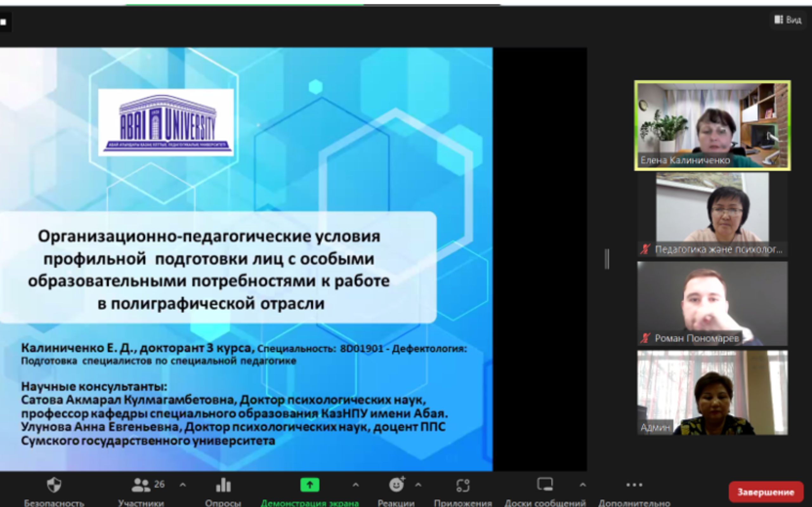Click the green Share Screen icon
The image size is (812, 507).
point(310,485)
